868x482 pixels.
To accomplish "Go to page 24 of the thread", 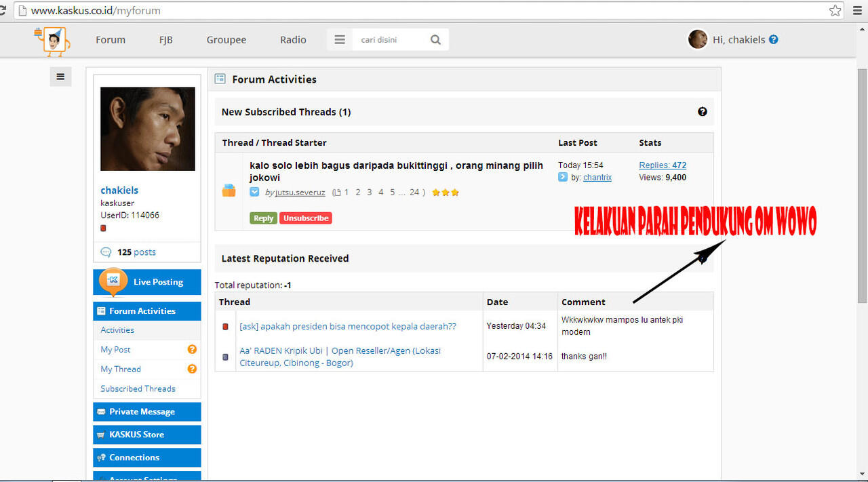I will pos(414,193).
